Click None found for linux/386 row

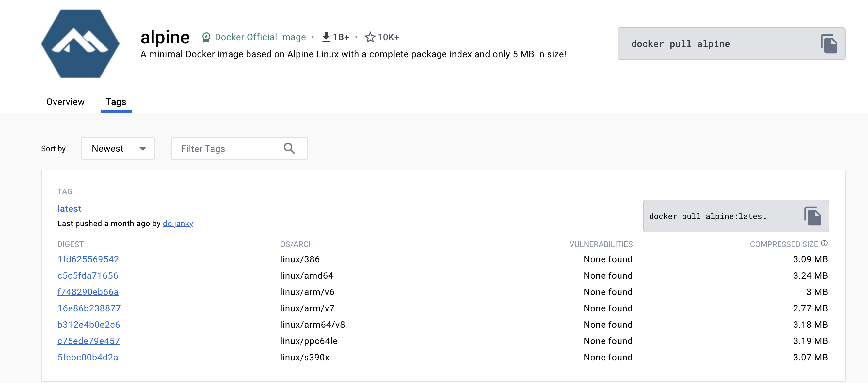(x=608, y=259)
